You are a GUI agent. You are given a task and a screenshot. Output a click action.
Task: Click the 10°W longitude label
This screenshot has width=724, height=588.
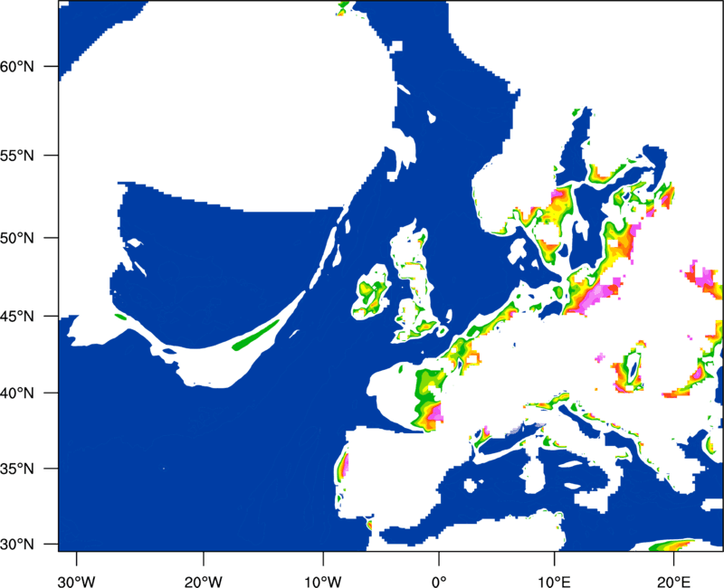[x=323, y=582]
